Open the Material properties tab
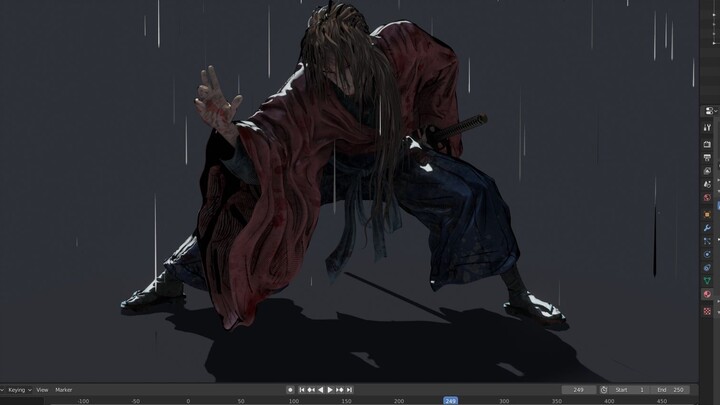Image resolution: width=720 pixels, height=405 pixels. pyautogui.click(x=707, y=294)
